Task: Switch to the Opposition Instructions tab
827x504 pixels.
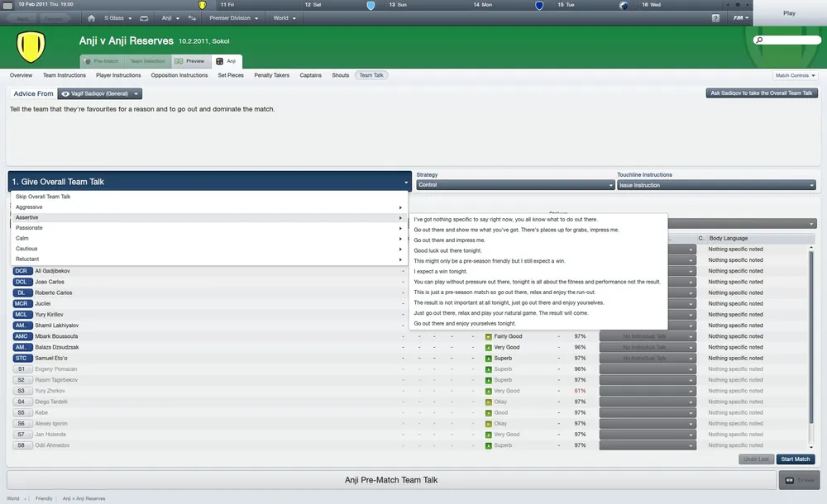Action: [179, 75]
